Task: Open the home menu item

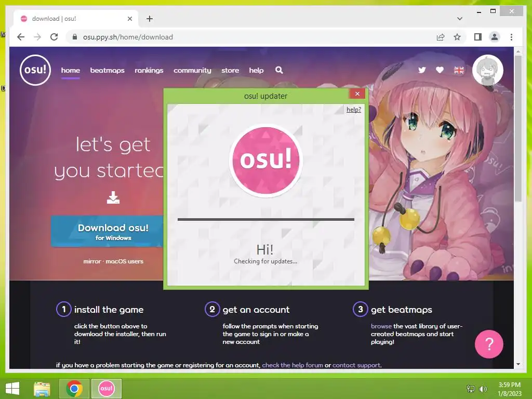Action: (71, 70)
